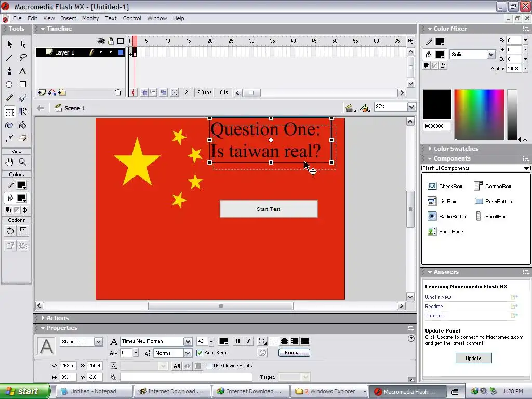Select the Brush tool
The height and width of the screenshot is (399, 532).
[23, 98]
